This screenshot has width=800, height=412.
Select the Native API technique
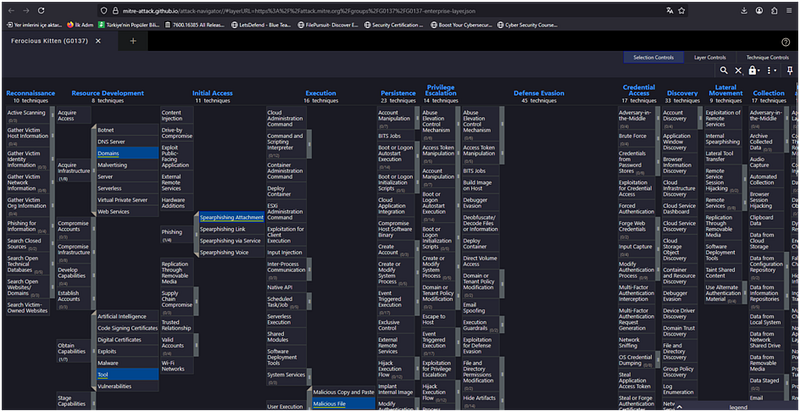coord(286,287)
